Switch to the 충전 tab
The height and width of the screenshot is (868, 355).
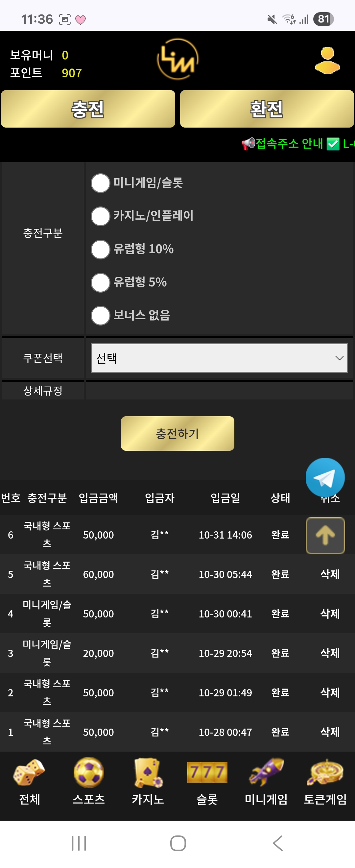[88, 109]
